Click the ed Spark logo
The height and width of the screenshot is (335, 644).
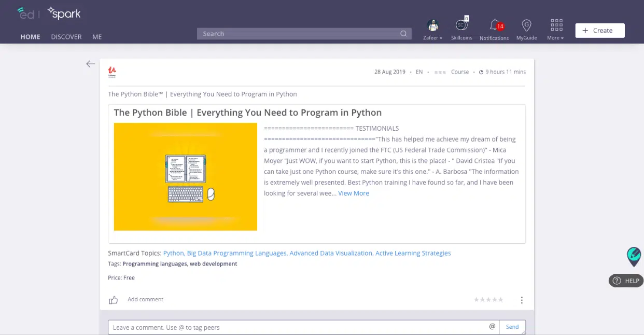[x=49, y=13]
